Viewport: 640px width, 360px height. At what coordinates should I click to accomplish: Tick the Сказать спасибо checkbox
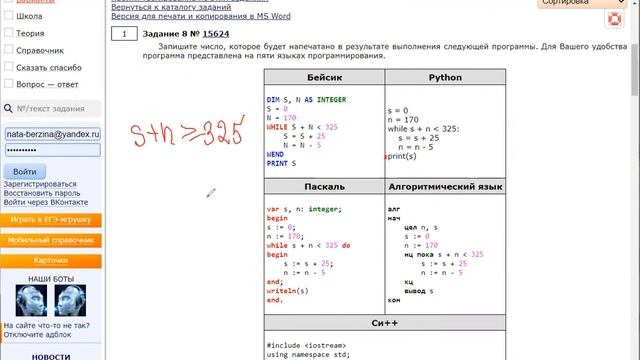9,67
